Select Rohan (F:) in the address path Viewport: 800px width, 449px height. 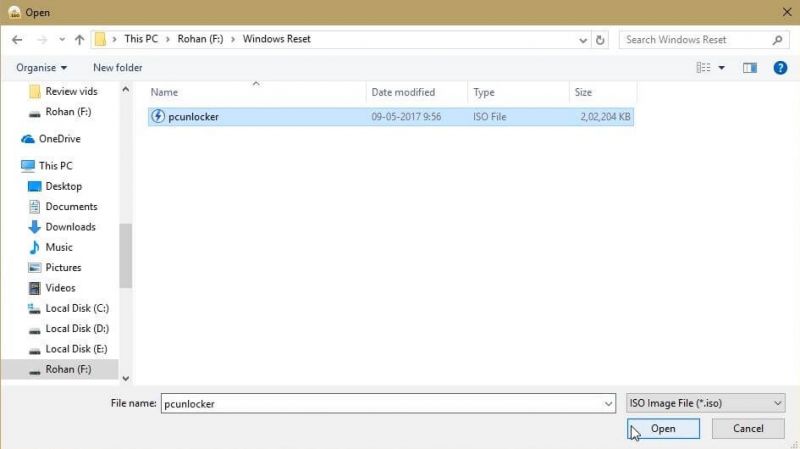pyautogui.click(x=200, y=39)
